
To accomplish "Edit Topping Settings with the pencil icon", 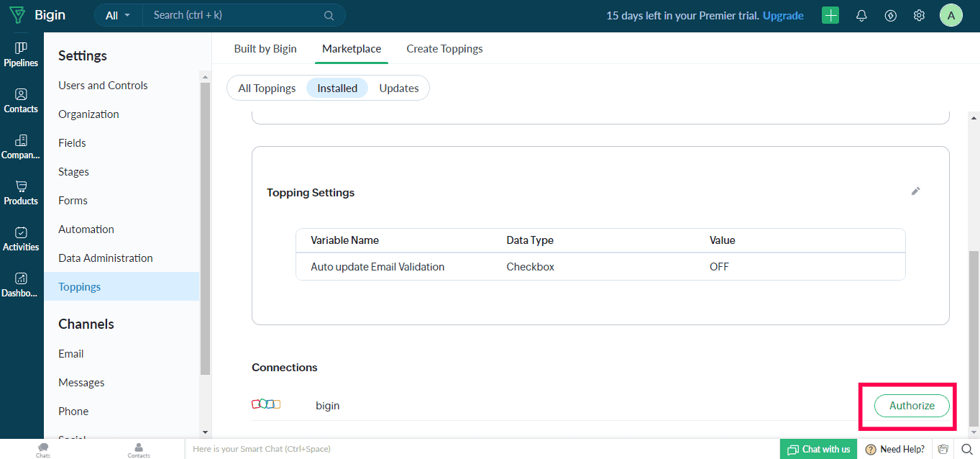I will pyautogui.click(x=915, y=191).
